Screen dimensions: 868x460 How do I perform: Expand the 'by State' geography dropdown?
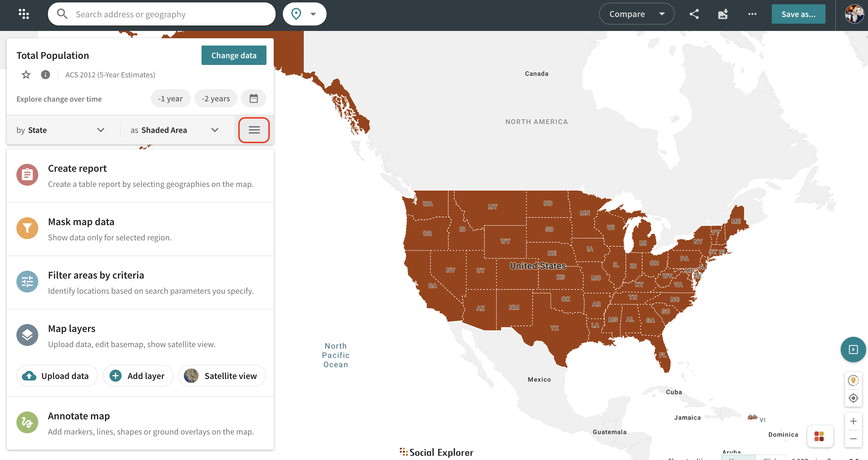(61, 130)
